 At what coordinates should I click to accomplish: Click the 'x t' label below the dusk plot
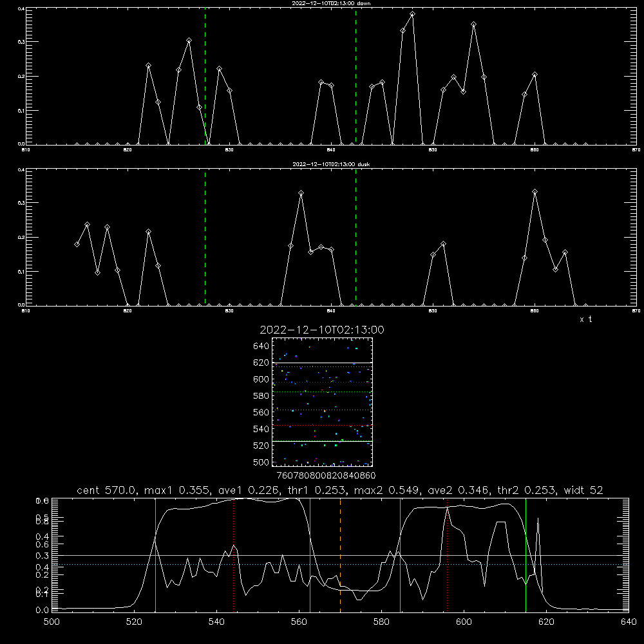coord(585,319)
